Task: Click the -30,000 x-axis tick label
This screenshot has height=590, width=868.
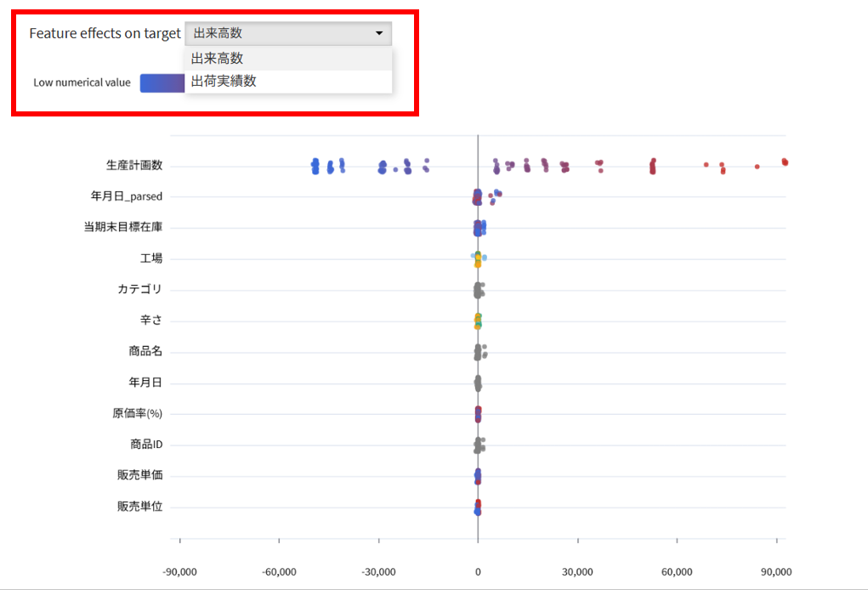Action: (378, 572)
